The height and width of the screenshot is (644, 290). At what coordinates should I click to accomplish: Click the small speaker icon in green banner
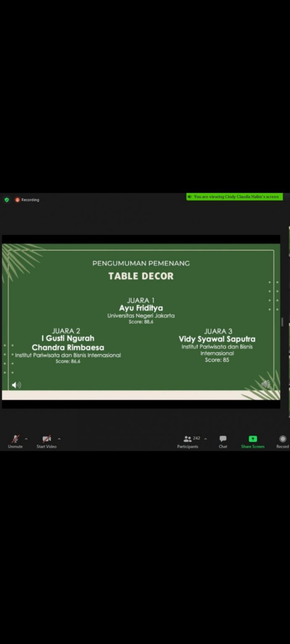click(190, 197)
